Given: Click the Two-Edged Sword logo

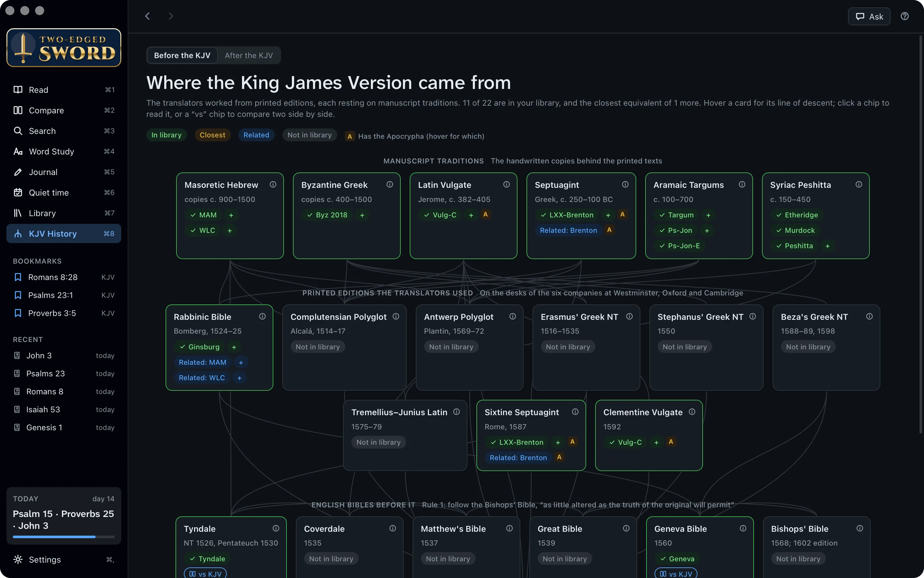Looking at the screenshot, I should (x=64, y=48).
